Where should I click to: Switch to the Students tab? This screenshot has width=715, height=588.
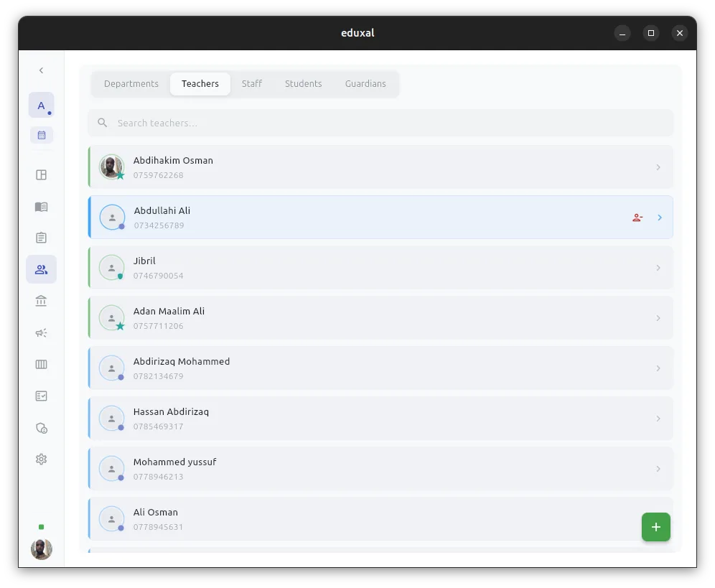tap(303, 84)
